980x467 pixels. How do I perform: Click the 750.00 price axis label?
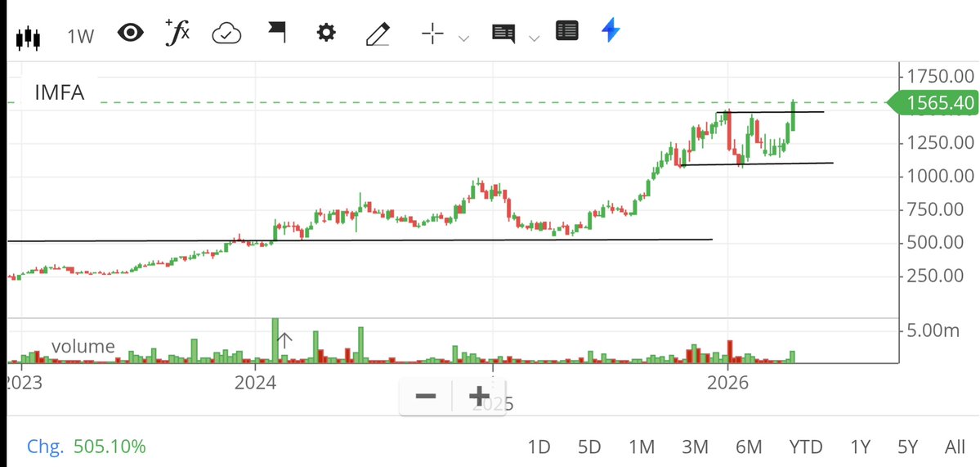tap(935, 209)
